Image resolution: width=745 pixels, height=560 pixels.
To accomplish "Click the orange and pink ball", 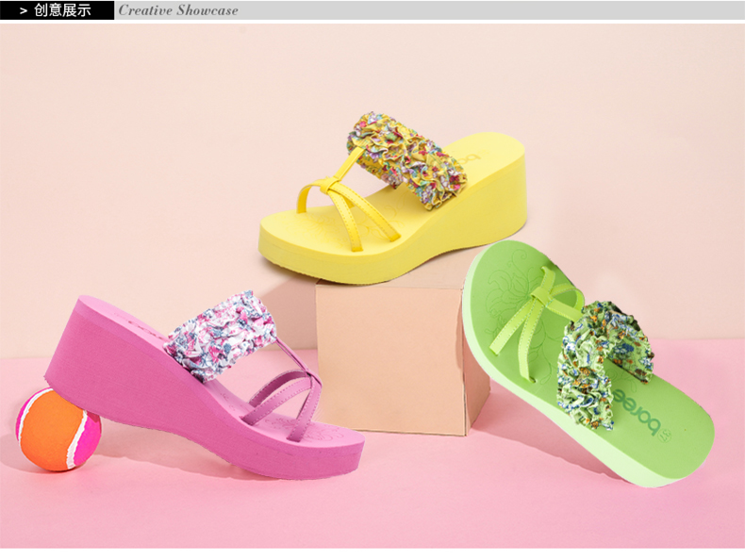I will [58, 430].
